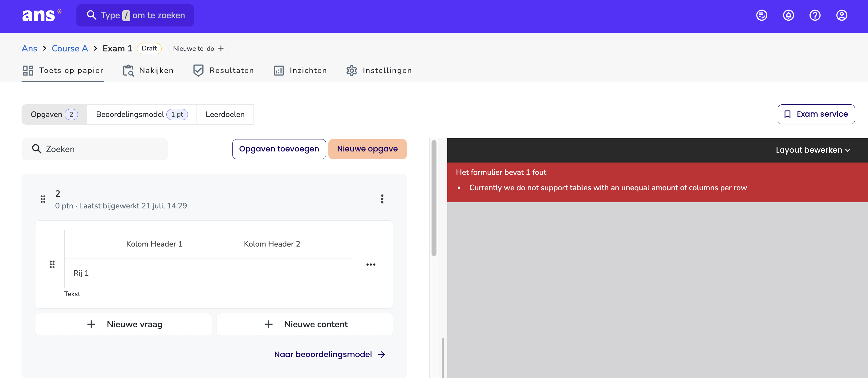Click the Exam 1 breadcrumb title

tap(117, 48)
